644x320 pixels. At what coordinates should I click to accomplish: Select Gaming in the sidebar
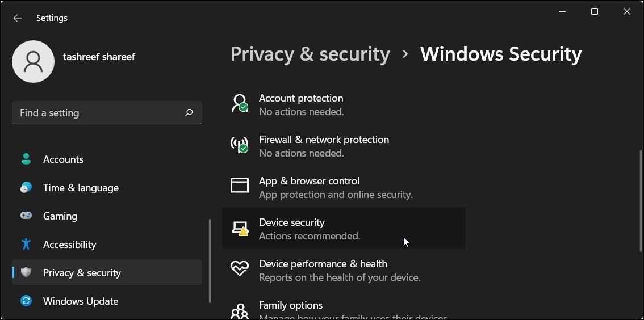coord(60,216)
